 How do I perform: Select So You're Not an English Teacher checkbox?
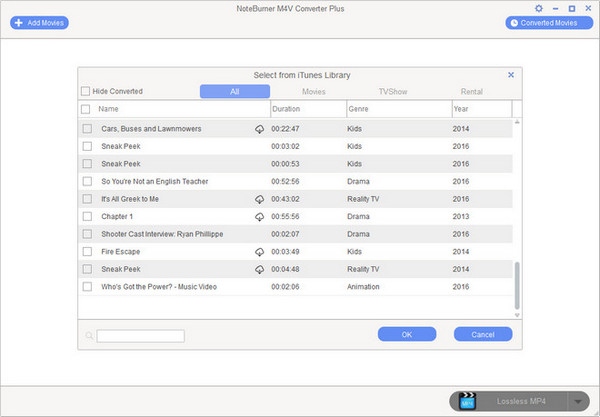pos(87,181)
